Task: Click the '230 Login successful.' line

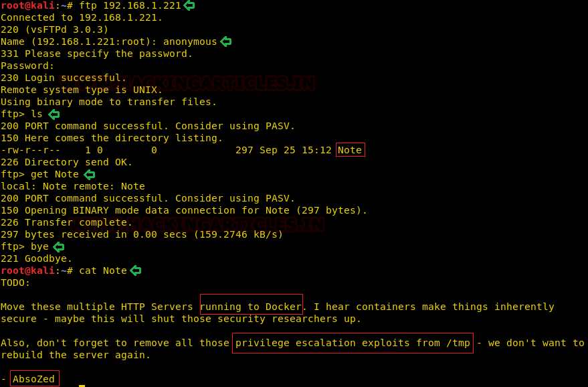Action: tap(64, 78)
